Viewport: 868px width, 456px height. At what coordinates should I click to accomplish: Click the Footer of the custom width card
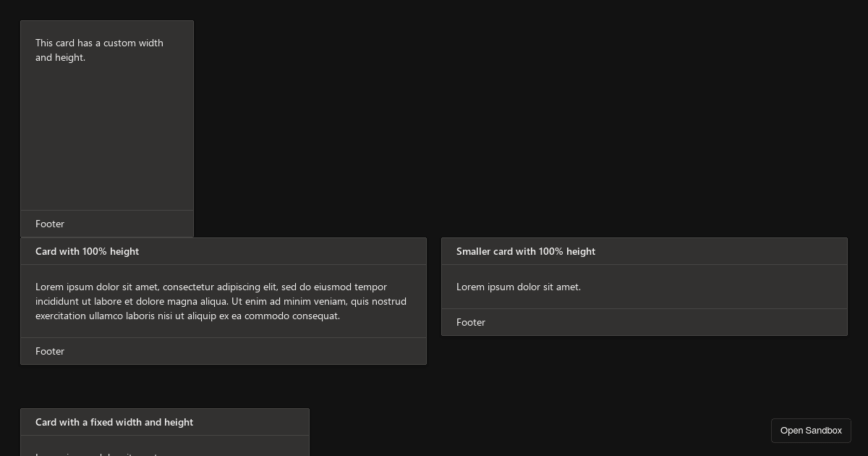pos(50,224)
